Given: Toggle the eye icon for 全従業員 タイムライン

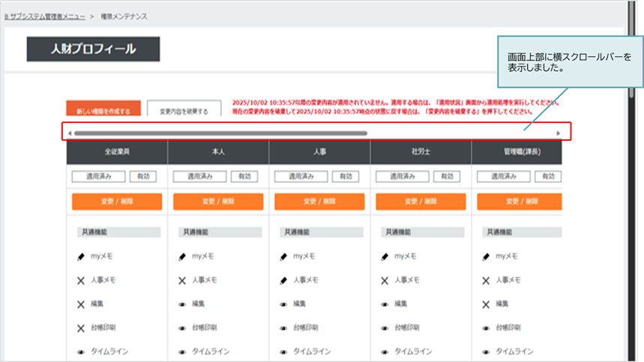Looking at the screenshot, I should 81,351.
